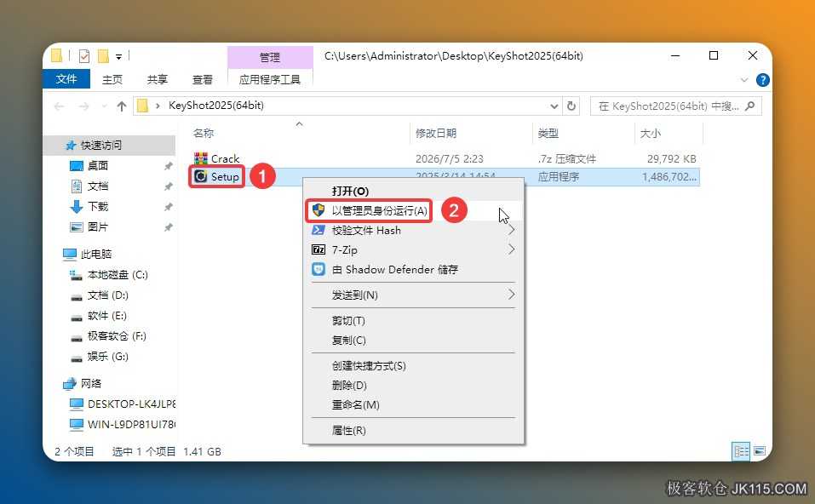
Task: Click the search magnifier icon
Action: pos(749,106)
